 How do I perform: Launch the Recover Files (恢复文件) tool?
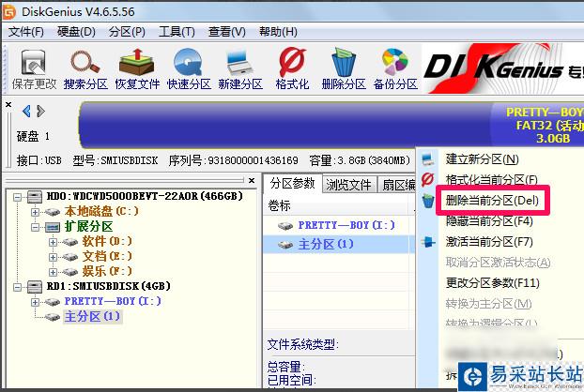[137, 69]
